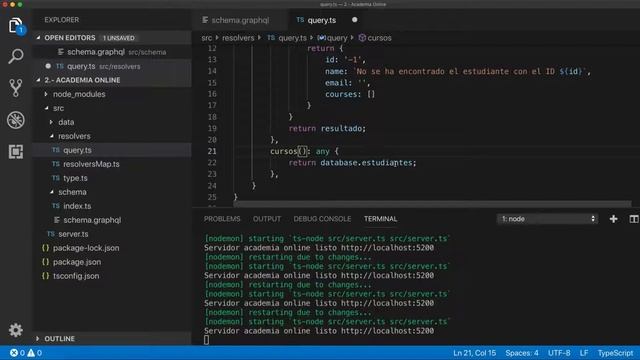Click the file icon beside schema.graphql in tree
Screen dimensions: 640x360
click(x=57, y=220)
